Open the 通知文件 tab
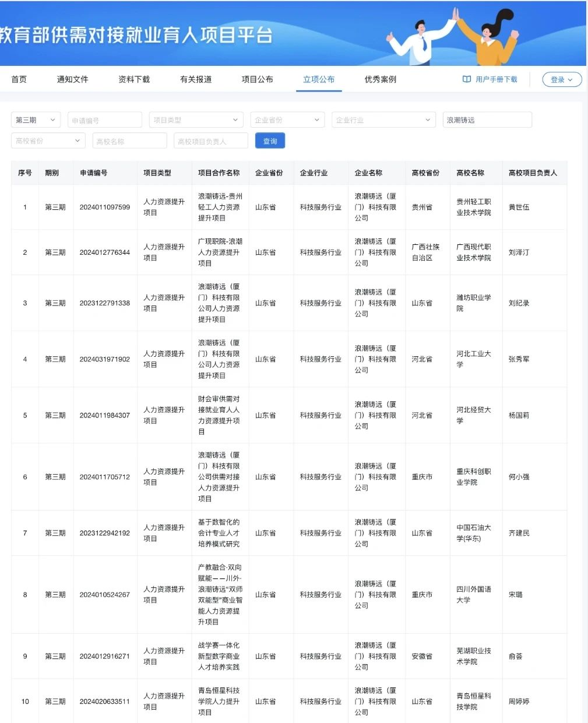 pyautogui.click(x=73, y=79)
